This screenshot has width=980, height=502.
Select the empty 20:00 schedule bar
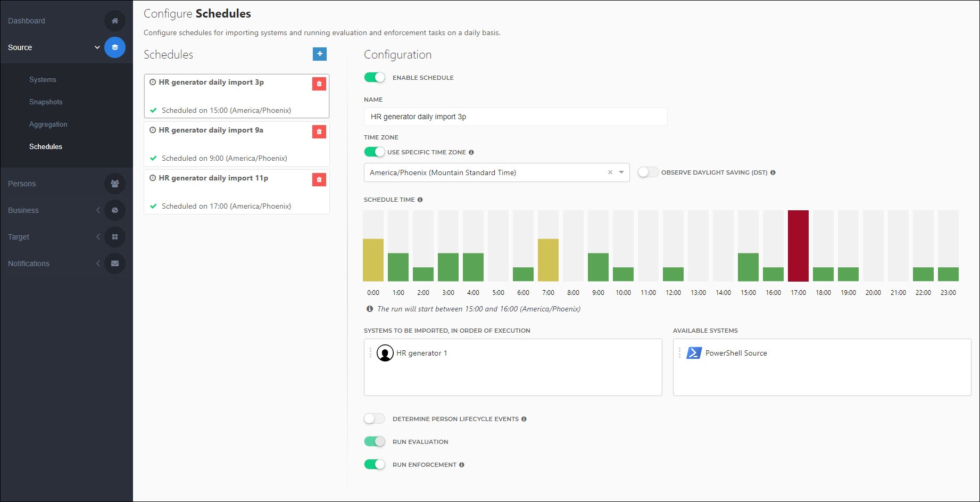click(x=873, y=246)
